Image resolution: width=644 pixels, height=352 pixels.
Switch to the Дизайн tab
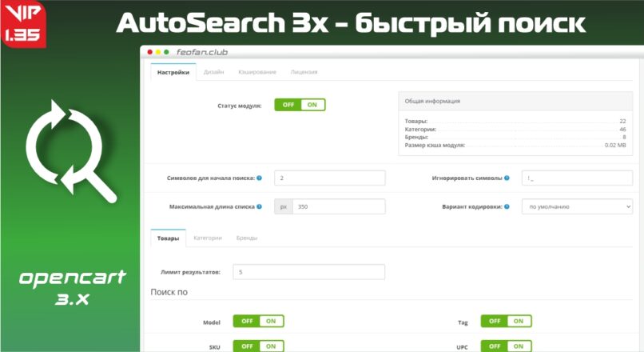point(213,72)
